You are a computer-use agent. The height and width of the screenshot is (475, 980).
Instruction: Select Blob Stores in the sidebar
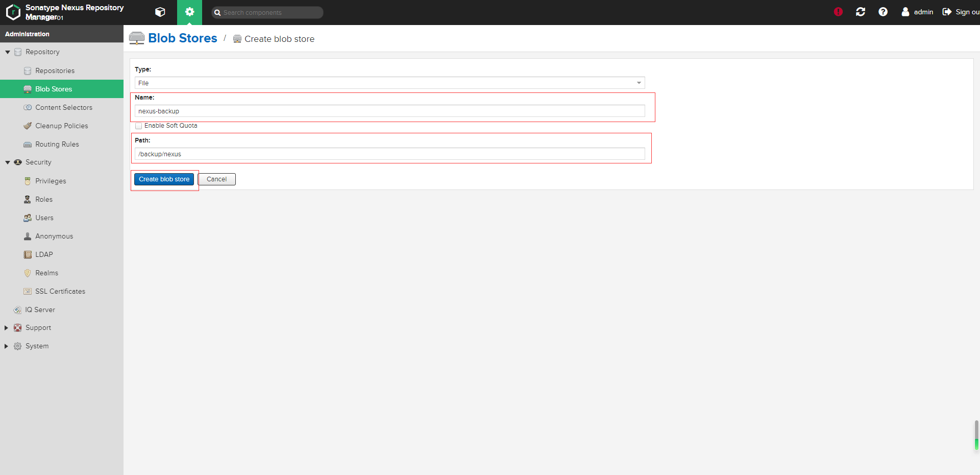pos(62,89)
